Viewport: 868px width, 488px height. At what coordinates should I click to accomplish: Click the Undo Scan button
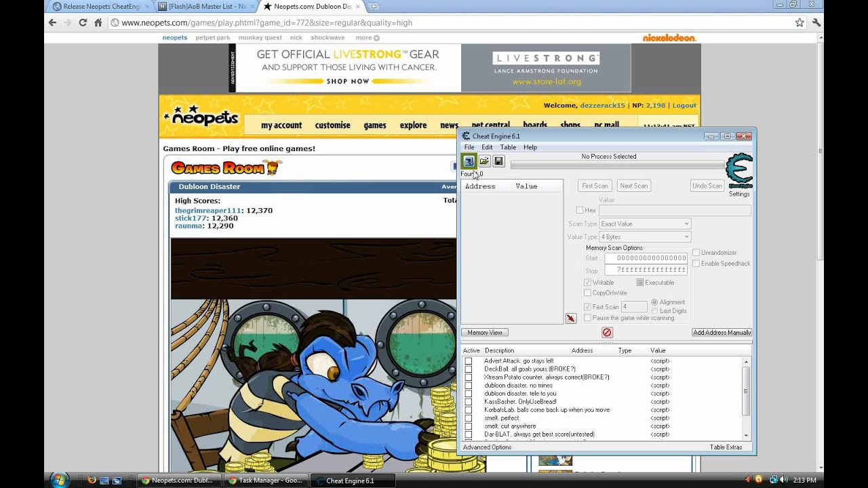click(x=707, y=186)
